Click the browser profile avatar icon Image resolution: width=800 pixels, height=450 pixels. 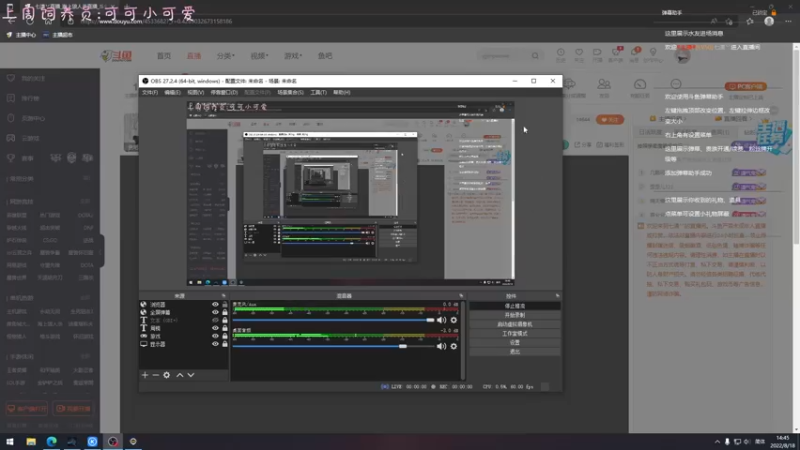tap(769, 21)
